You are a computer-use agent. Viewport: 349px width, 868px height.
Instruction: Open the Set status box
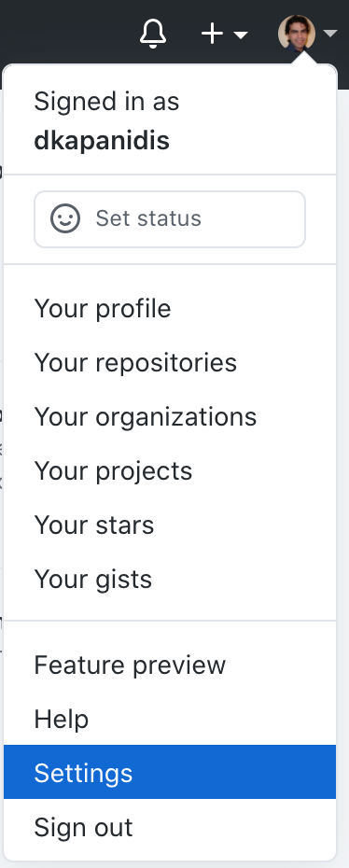pos(170,219)
